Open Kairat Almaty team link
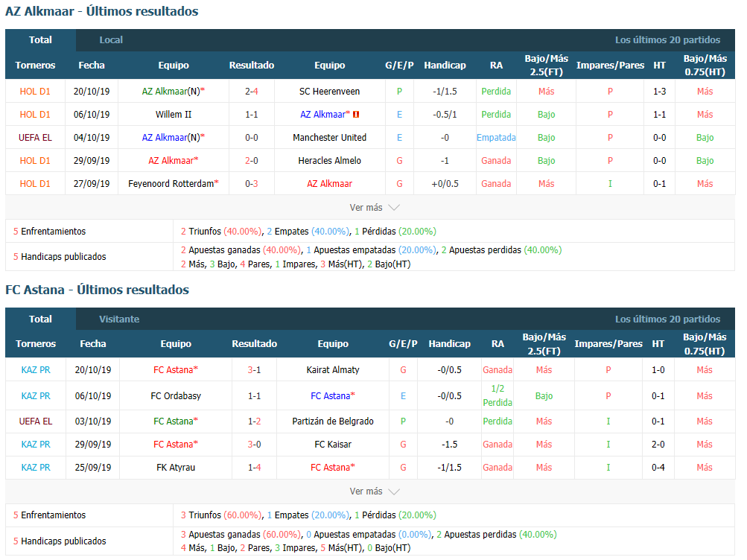The height and width of the screenshot is (560, 747). coord(332,370)
